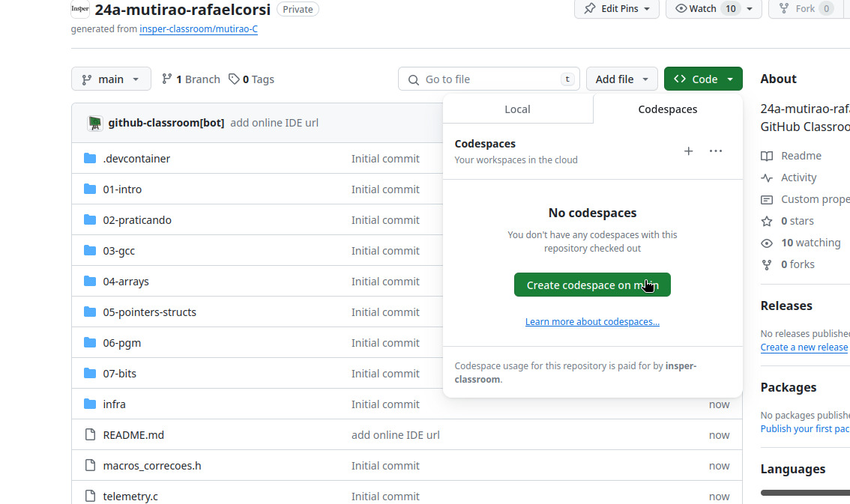Open the 07-bits folder
The width and height of the screenshot is (850, 504).
point(120,374)
